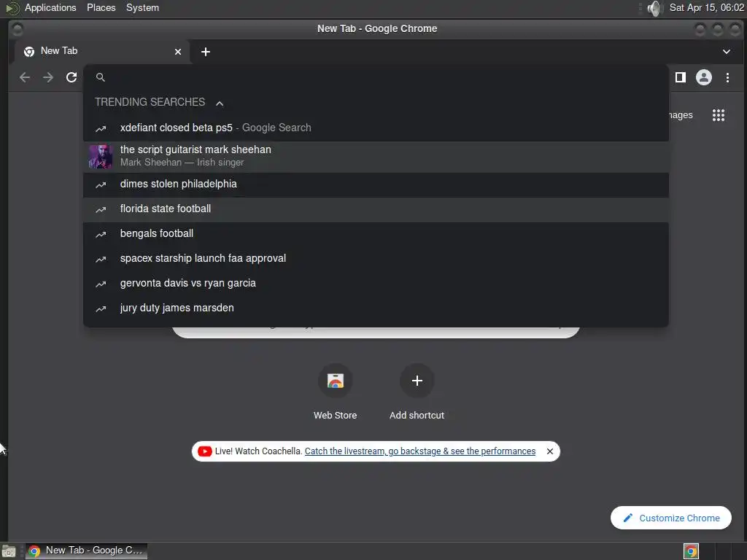Click the browser forward arrow
747x560 pixels.
tap(48, 77)
